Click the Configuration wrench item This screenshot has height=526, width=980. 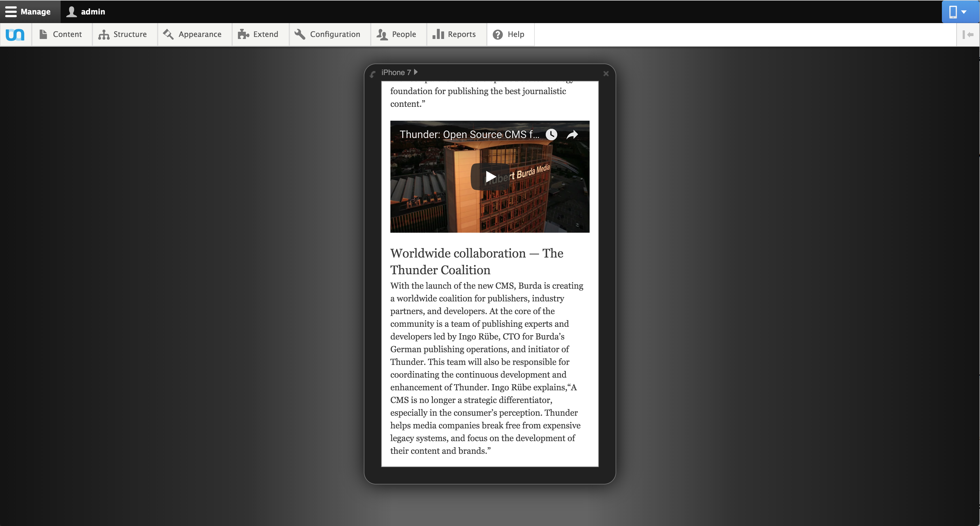(328, 35)
